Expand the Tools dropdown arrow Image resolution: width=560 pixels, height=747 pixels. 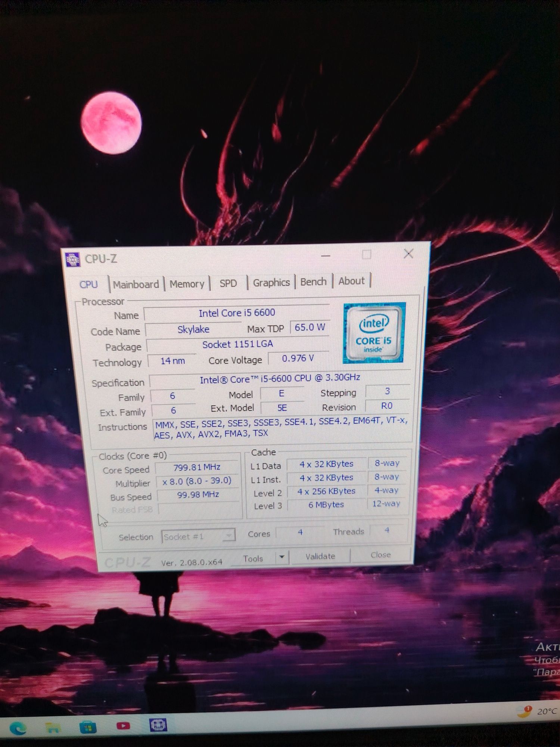tap(282, 557)
